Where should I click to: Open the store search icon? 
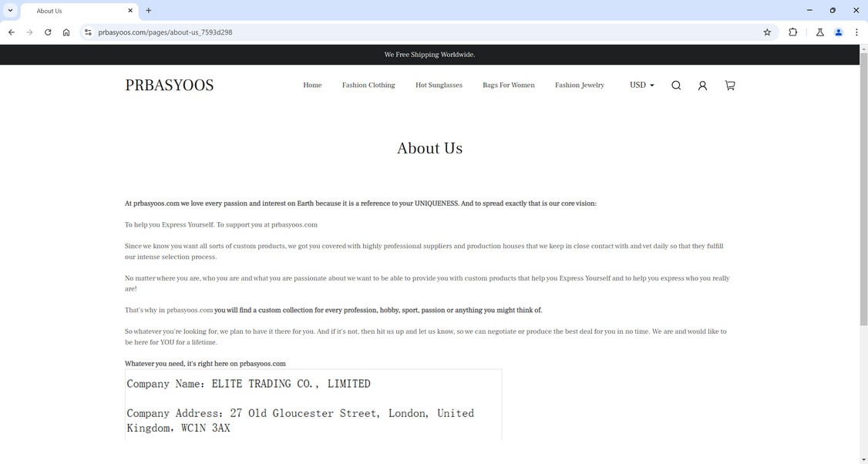tap(676, 86)
